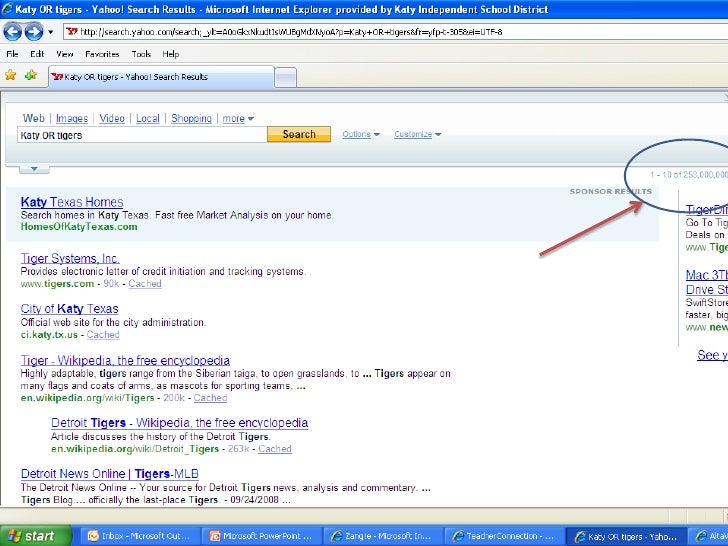Open Cached copy of en.wikipedia.org/wiki/Tigers

pos(210,398)
